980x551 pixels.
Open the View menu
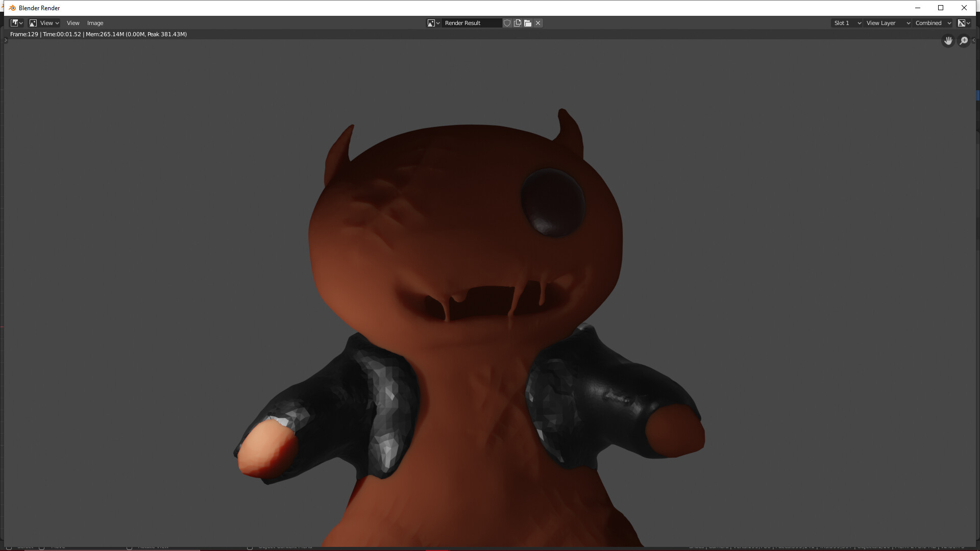pos(73,23)
